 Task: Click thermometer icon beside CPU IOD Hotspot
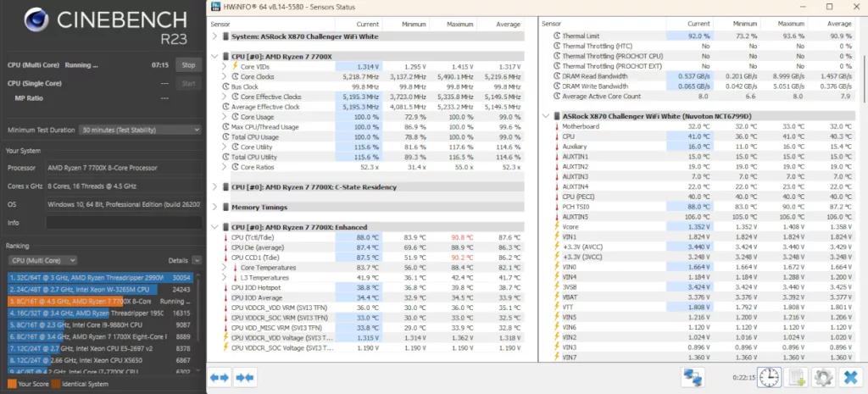click(x=225, y=288)
